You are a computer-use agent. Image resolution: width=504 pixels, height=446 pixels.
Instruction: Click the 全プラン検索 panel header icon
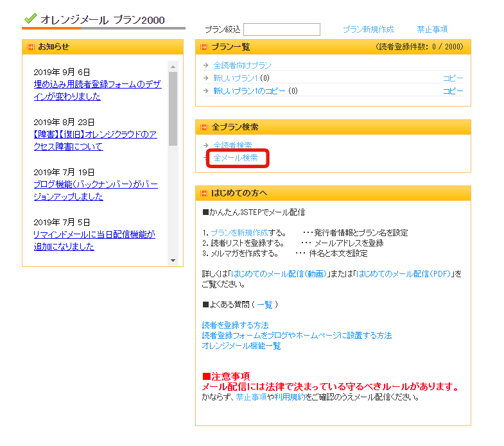click(x=204, y=127)
